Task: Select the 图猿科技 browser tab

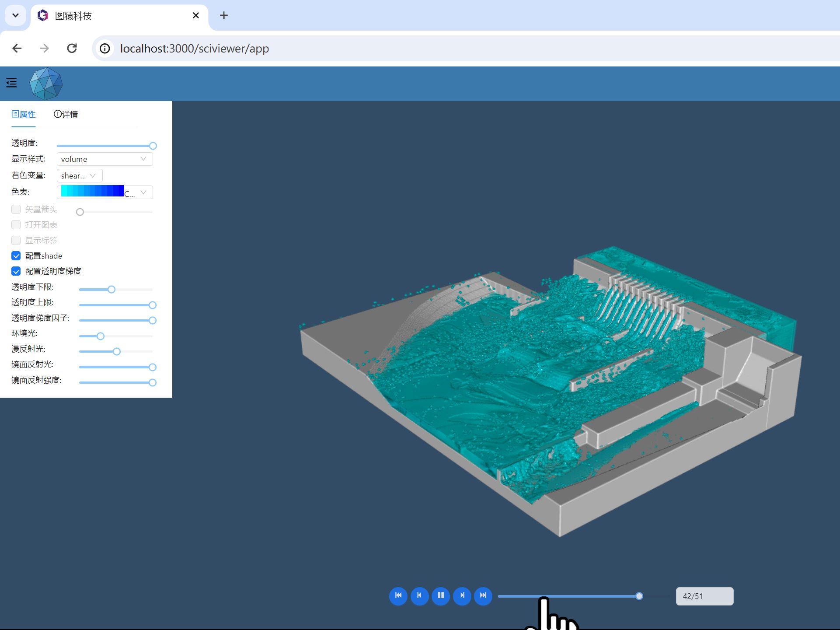Action: click(119, 16)
